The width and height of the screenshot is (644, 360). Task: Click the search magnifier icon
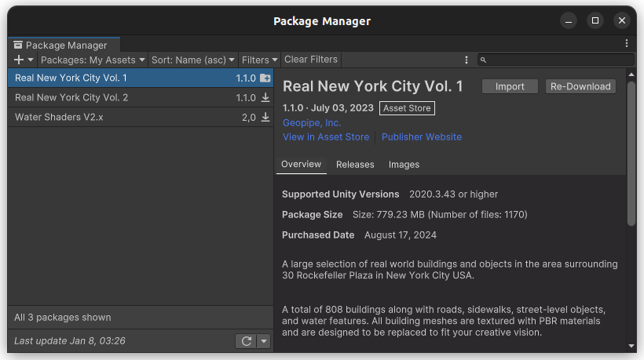pos(484,60)
